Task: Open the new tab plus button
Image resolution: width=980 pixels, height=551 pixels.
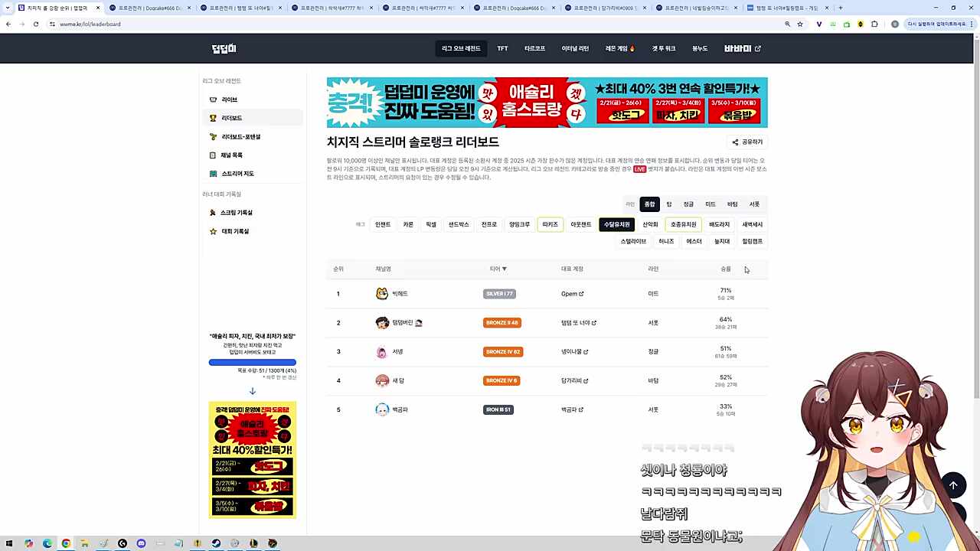Action: pyautogui.click(x=841, y=8)
